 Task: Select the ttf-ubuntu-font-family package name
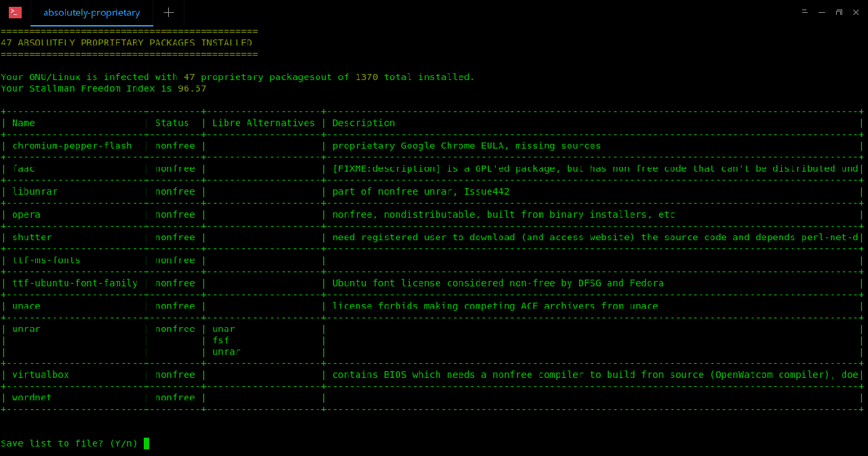[x=75, y=283]
